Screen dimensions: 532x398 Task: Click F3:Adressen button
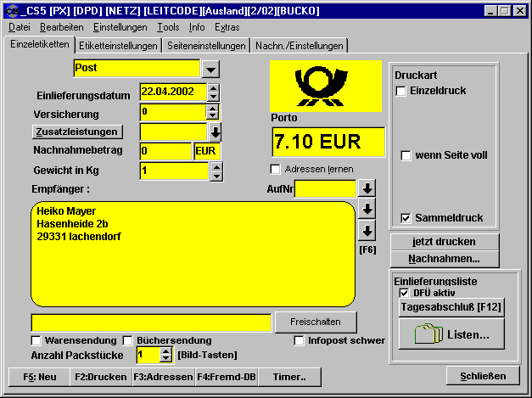pos(163,377)
